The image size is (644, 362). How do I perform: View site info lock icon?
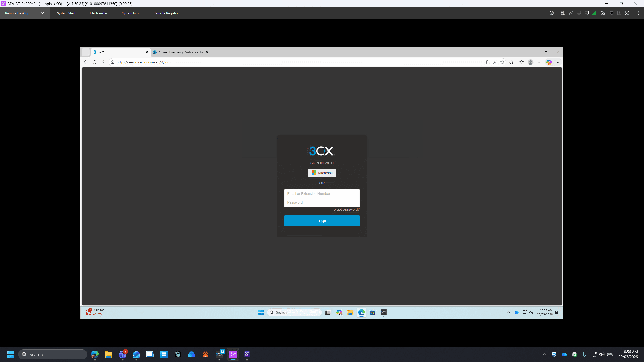click(x=113, y=62)
